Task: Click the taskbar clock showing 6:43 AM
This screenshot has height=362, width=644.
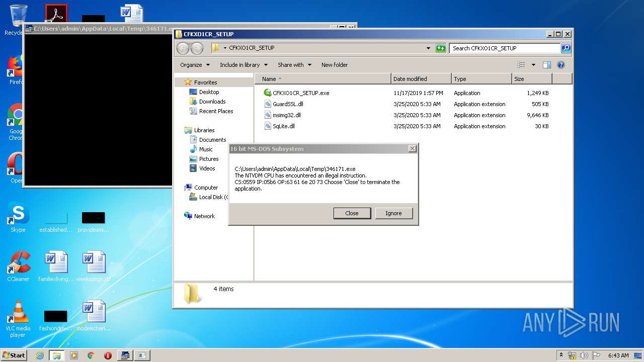Action: 618,355
